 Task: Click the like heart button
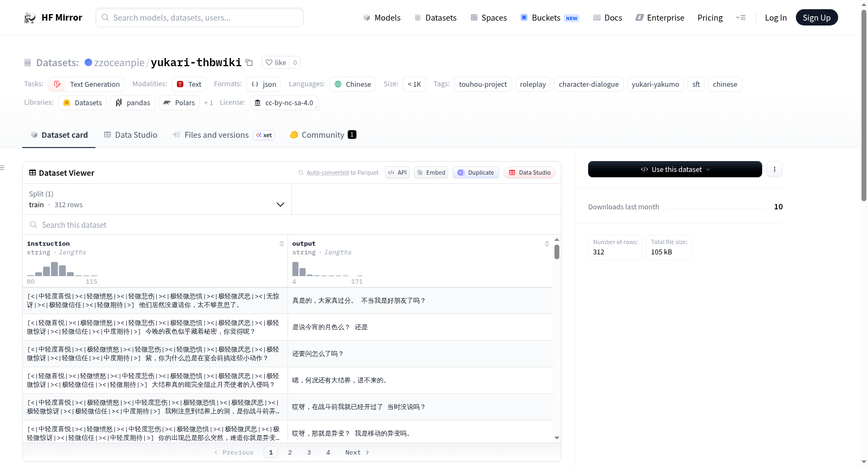[275, 62]
